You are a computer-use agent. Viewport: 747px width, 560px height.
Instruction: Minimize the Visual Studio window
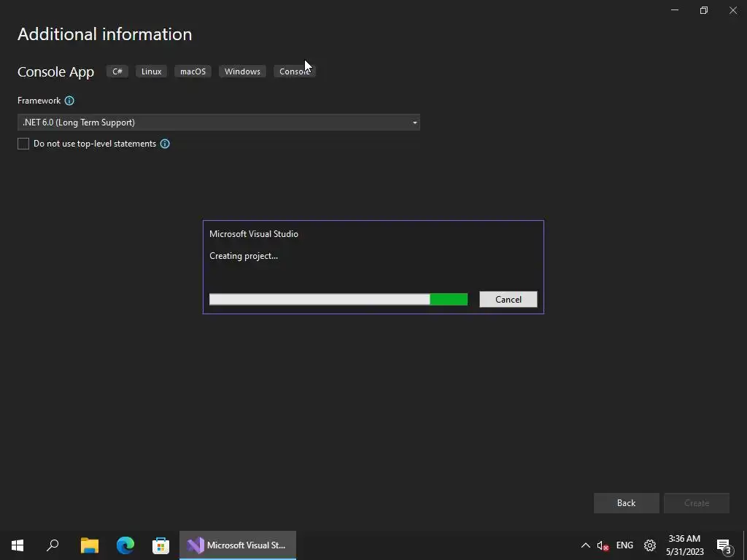[675, 10]
